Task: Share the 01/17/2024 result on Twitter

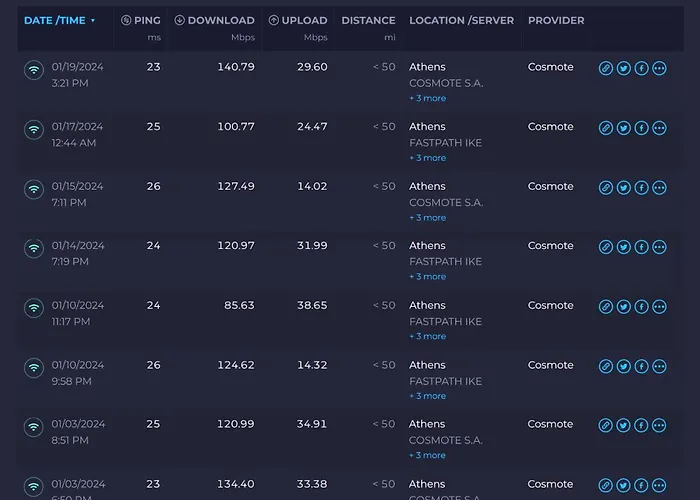Action: pos(624,128)
